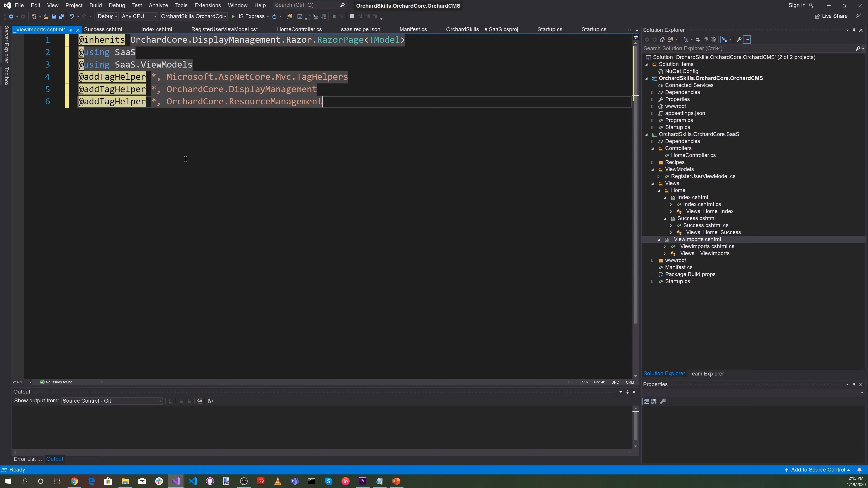Click the Home icon in Solution Explorer
Screen dimensions: 868x488
[662, 40]
